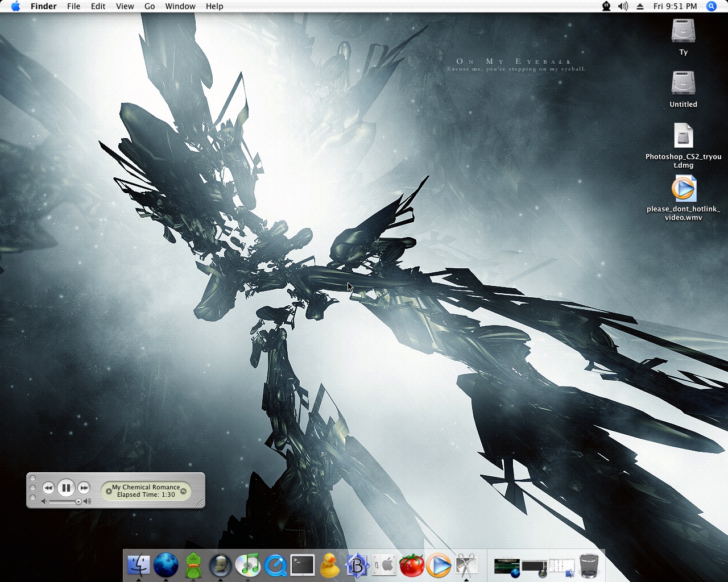
Task: Open the Trash in the dock
Action: pyautogui.click(x=589, y=565)
